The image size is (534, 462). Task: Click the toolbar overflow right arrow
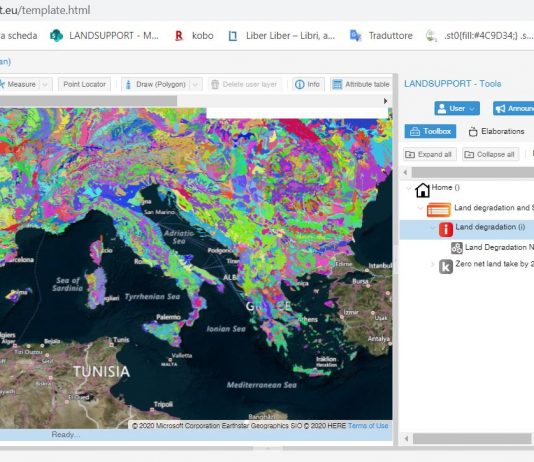tap(385, 101)
